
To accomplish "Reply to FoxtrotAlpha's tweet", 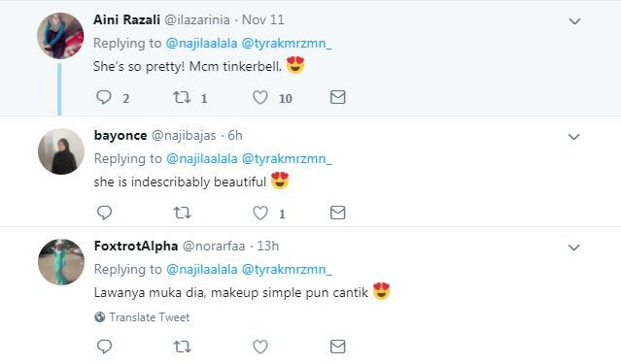I will 105,347.
